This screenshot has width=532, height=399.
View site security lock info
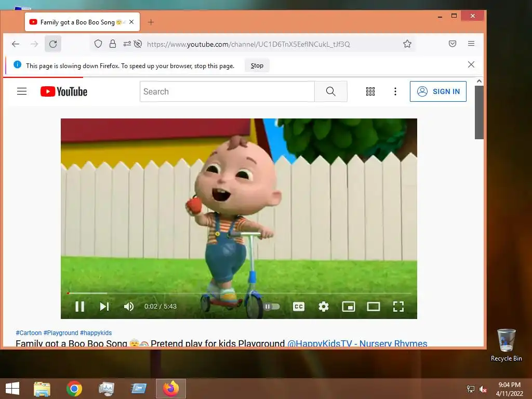tap(113, 44)
